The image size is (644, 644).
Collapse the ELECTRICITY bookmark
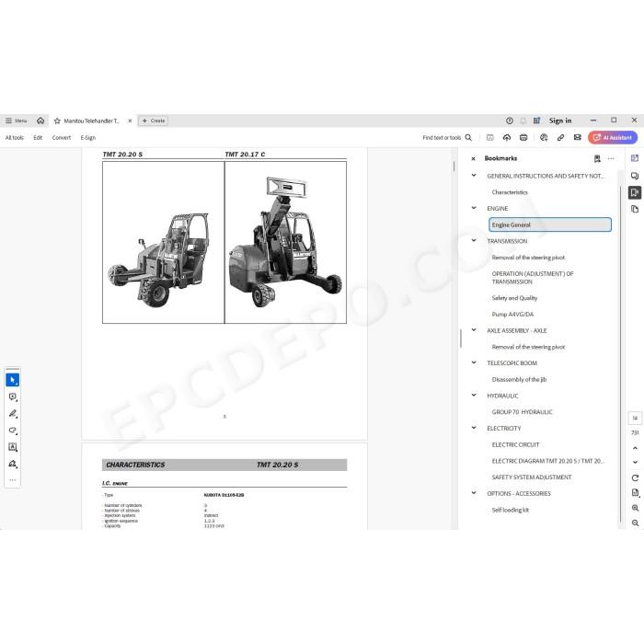point(474,428)
